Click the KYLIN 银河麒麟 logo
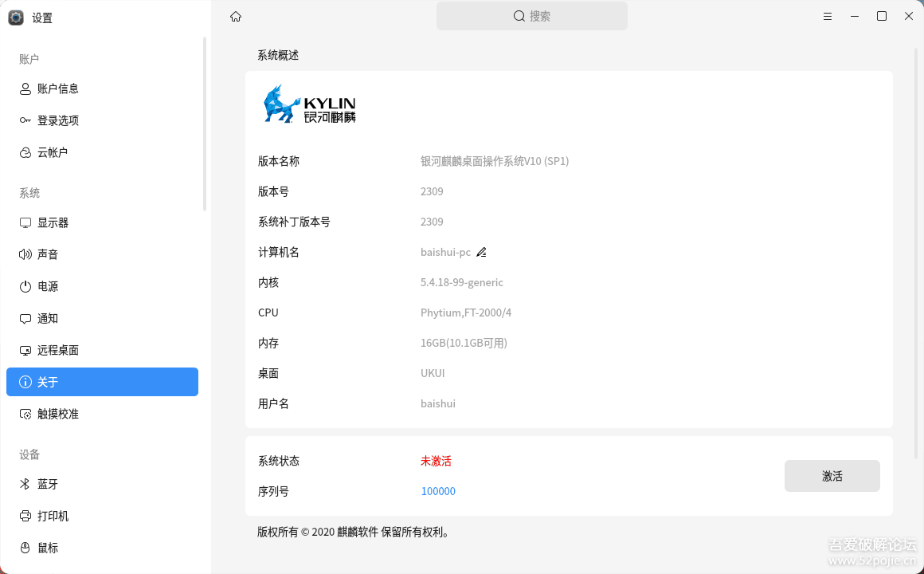The width and height of the screenshot is (924, 574). pyautogui.click(x=309, y=104)
